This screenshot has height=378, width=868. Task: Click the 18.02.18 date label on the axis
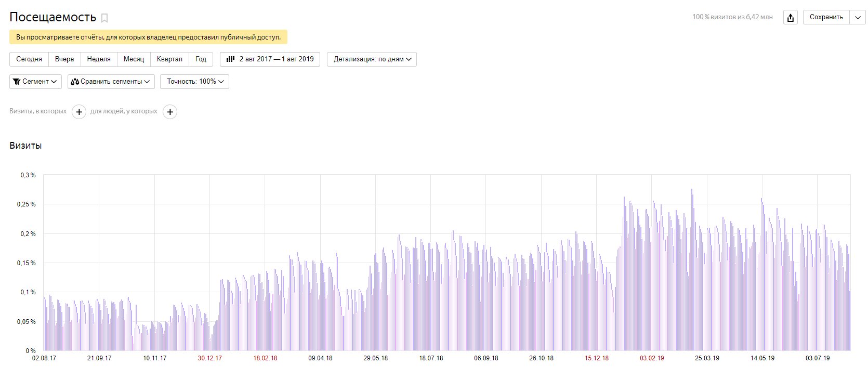coord(265,358)
